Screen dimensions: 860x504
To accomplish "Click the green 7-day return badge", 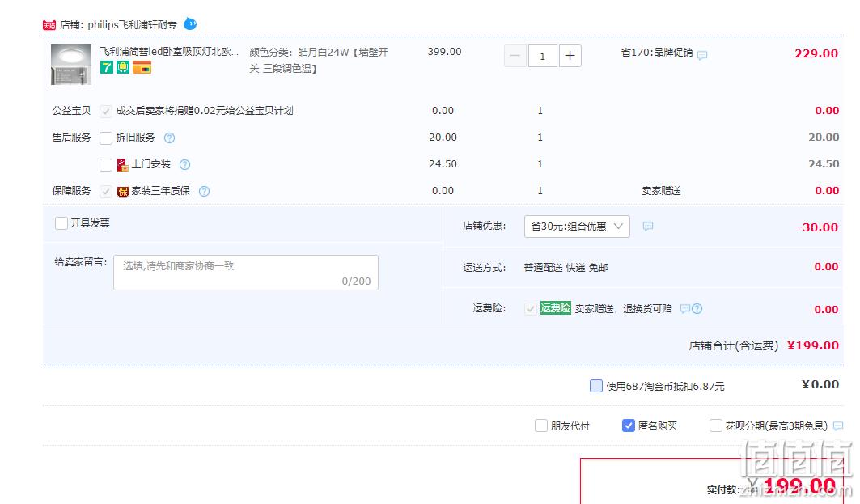I will pos(107,67).
